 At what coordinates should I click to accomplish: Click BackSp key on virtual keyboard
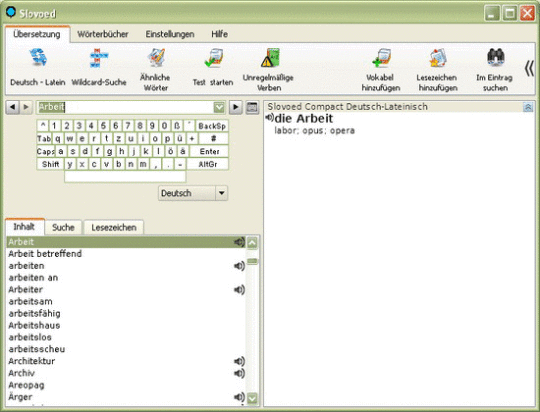(x=212, y=126)
